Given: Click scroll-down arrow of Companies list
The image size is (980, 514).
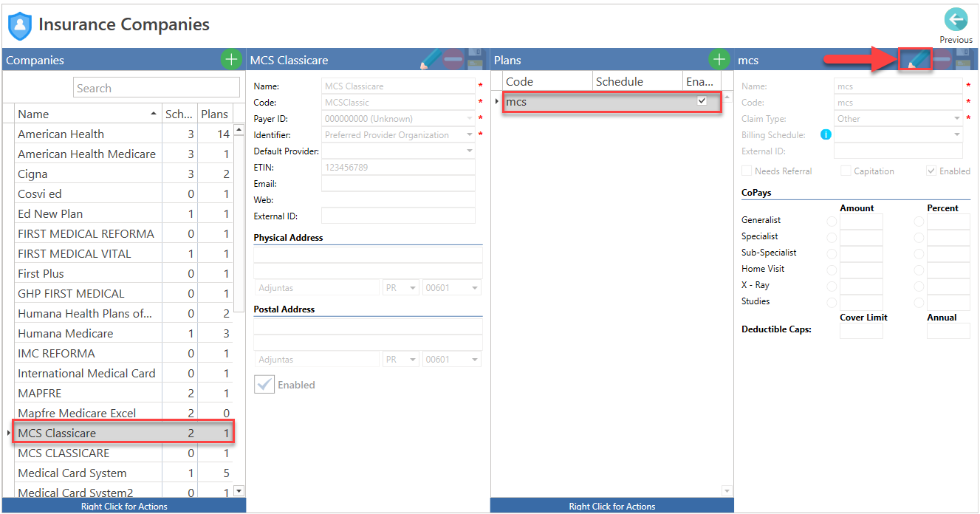Looking at the screenshot, I should pos(239,490).
